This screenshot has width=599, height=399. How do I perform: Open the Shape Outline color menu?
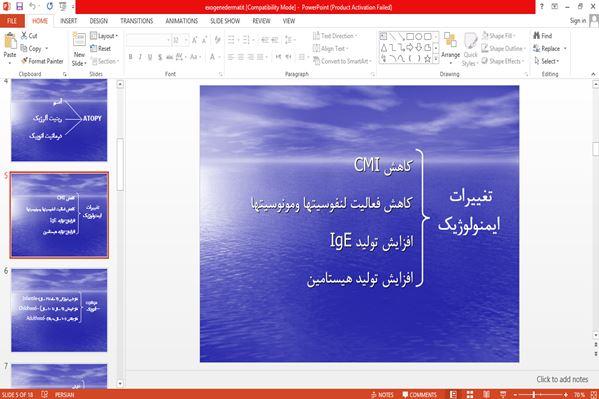[503, 49]
